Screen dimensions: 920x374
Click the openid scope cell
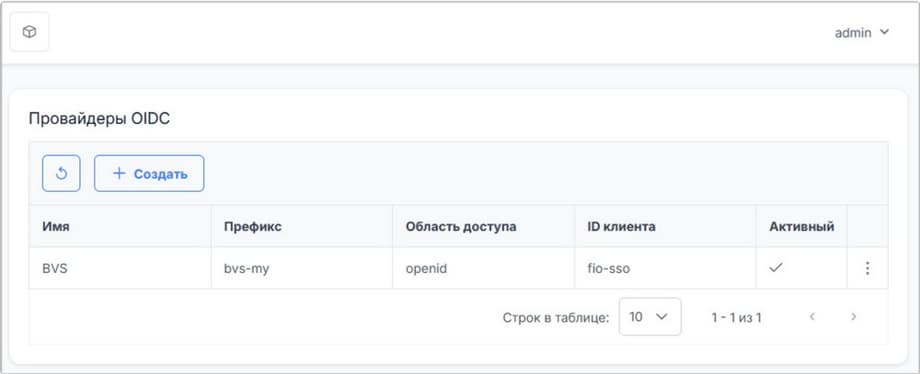[483, 269]
